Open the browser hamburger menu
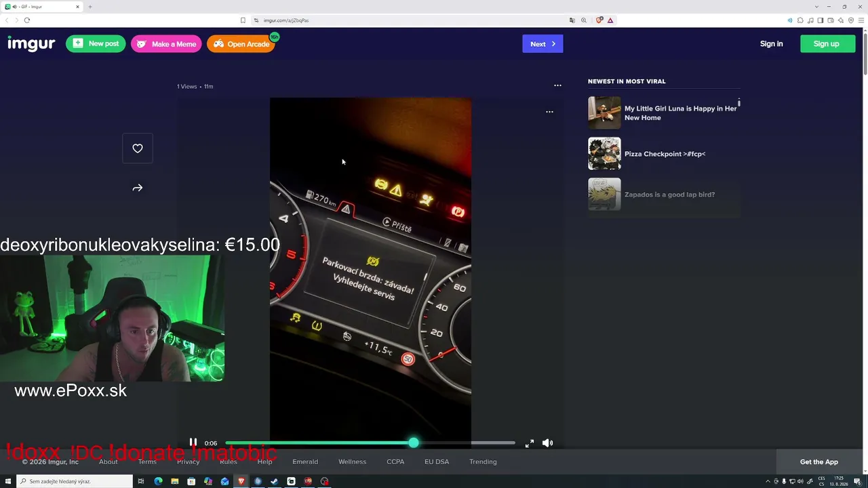This screenshot has width=868, height=488. coord(861,20)
